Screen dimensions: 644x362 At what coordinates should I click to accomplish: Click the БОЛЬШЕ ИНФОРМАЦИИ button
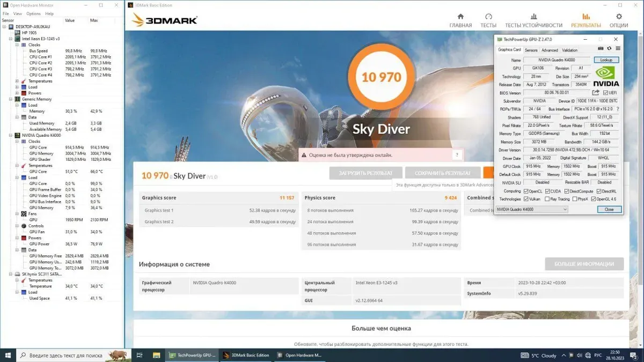click(x=584, y=264)
